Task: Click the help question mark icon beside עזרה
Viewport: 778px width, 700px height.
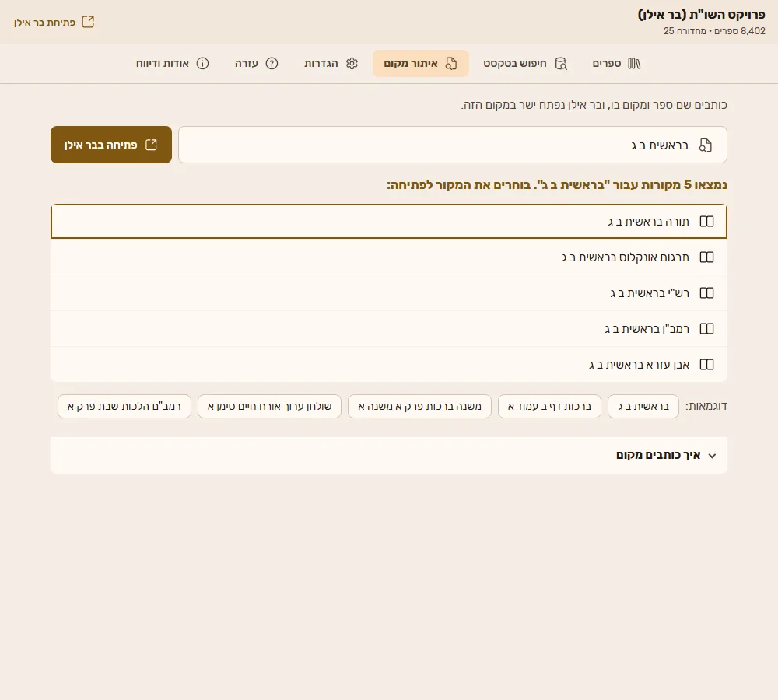Action: 272,64
